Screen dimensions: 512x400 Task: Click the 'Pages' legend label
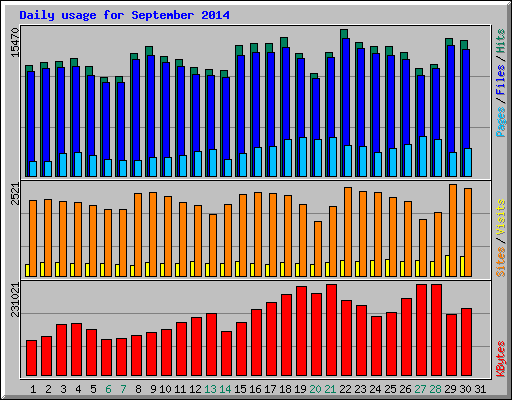pos(500,122)
